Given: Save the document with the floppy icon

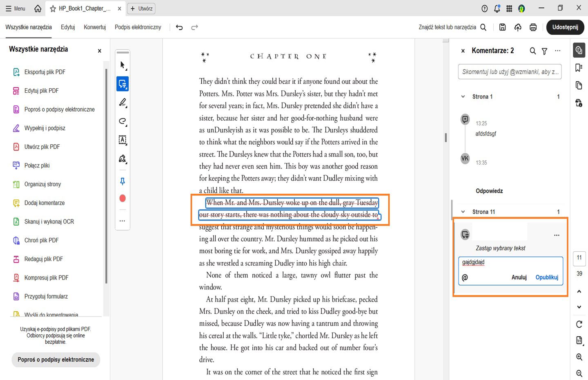Looking at the screenshot, I should (503, 27).
